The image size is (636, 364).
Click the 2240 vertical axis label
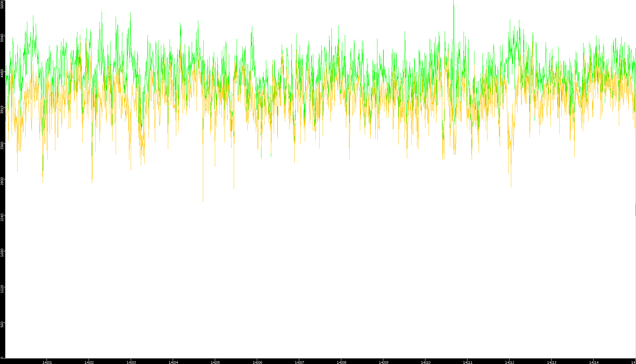[x=2, y=217]
